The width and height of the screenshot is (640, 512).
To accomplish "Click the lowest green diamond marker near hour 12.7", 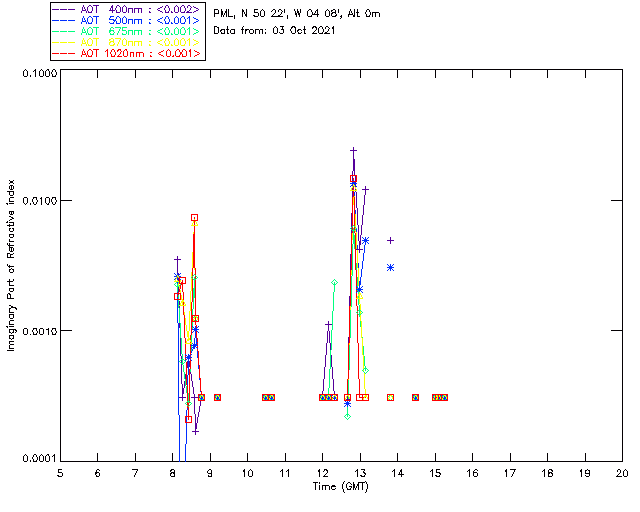I will [347, 416].
